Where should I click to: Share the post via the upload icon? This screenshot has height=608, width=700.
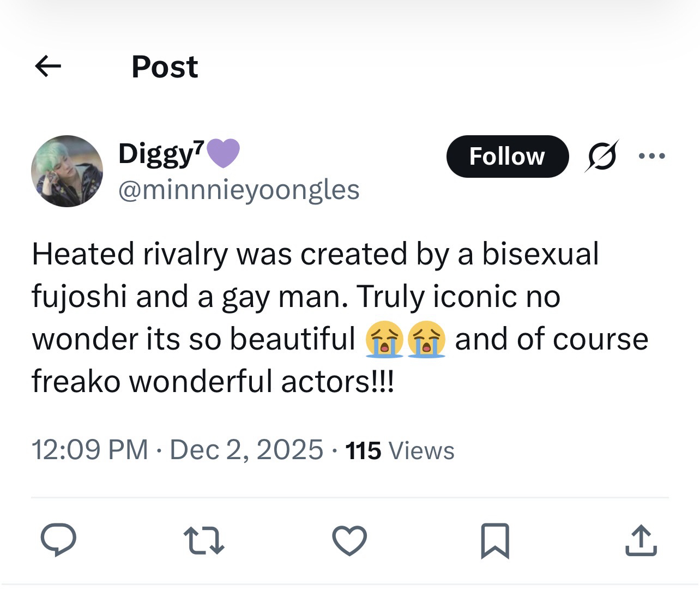tap(641, 540)
